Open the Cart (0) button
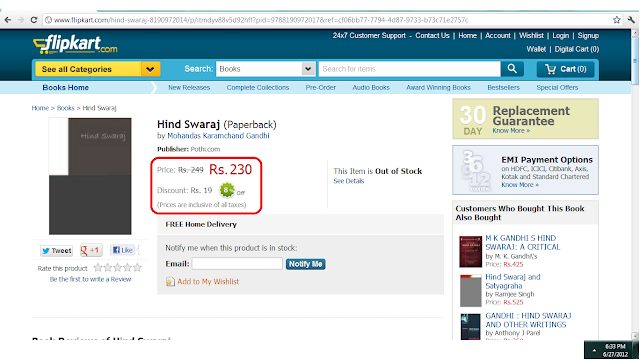Image resolution: width=640 pixels, height=361 pixels. click(x=566, y=69)
